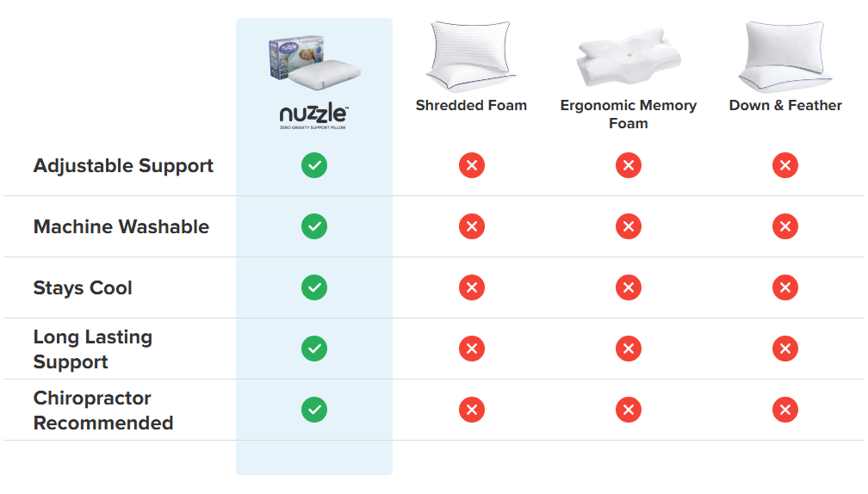Click Shredded Foam's red X for Adjustable Support
Screen dimensions: 868x494
471,165
